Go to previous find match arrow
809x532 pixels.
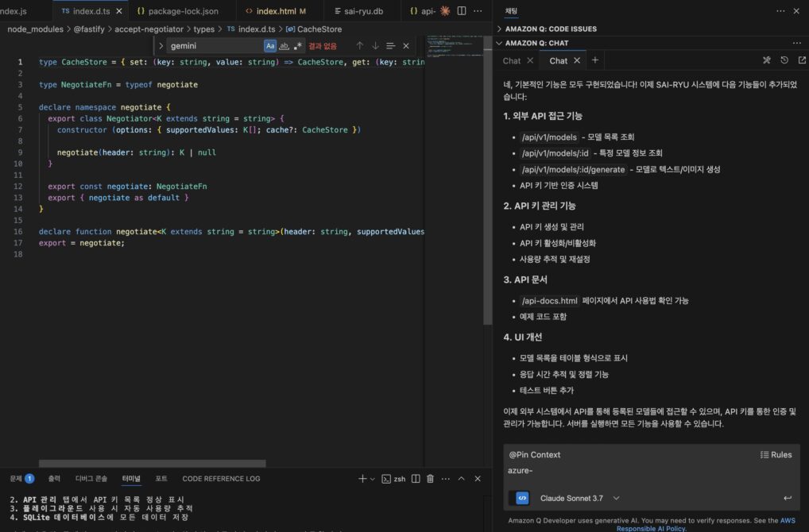click(360, 46)
